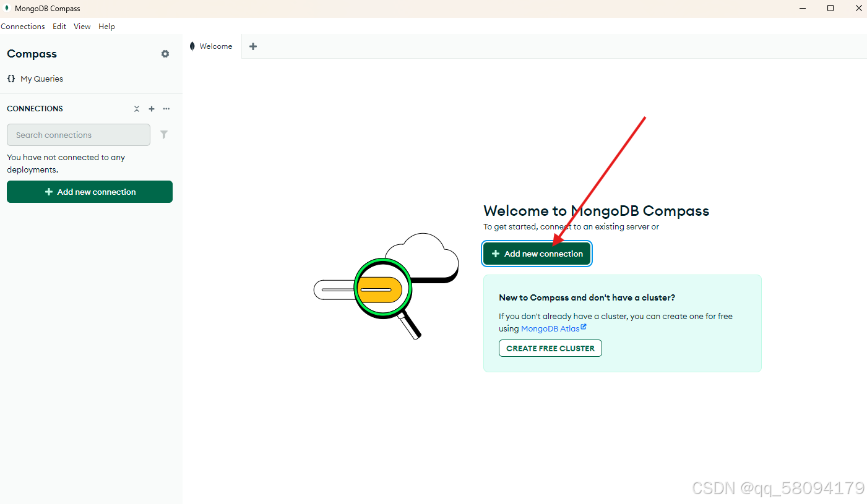Switch to the Welcome tab
This screenshot has height=504, width=867.
coord(212,46)
